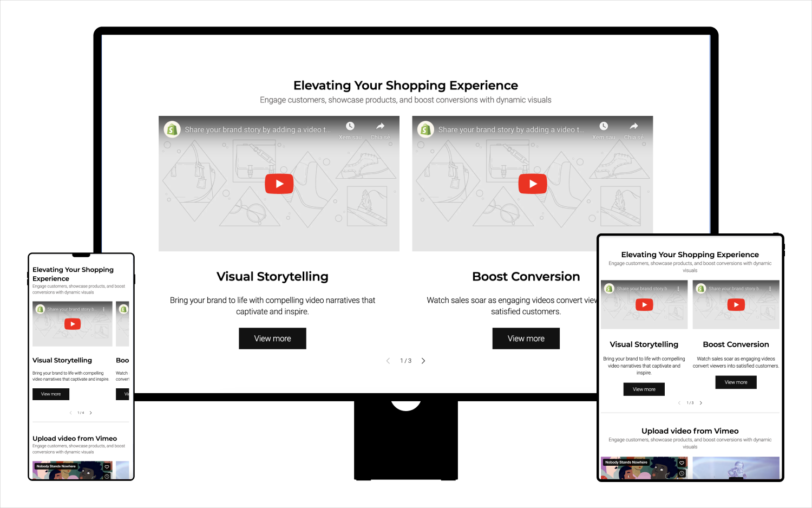The width and height of the screenshot is (812, 508).
Task: Toggle heart like icon on tablet Vimeo video
Action: coord(682,463)
